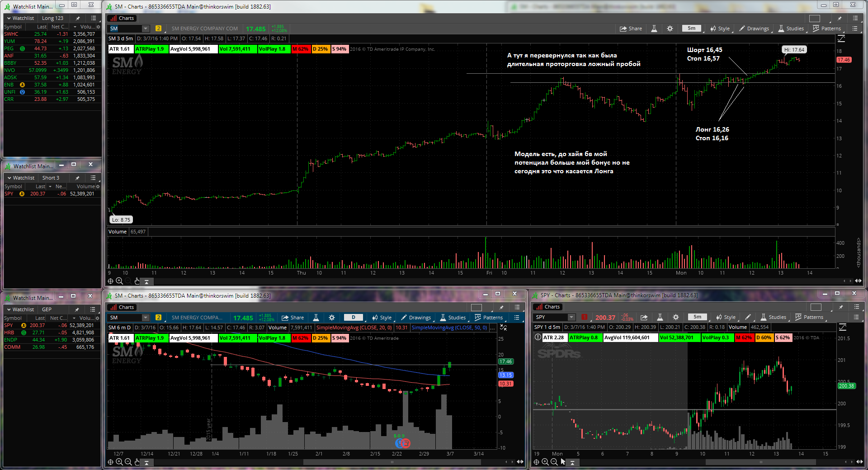Select the Long 123 watchlist name
The width and height of the screenshot is (868, 470).
tap(52, 18)
